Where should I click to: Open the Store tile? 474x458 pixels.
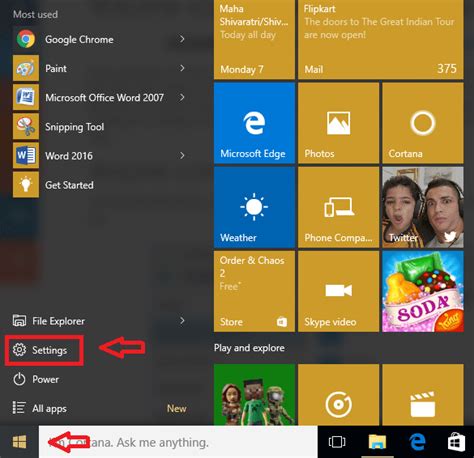click(254, 291)
